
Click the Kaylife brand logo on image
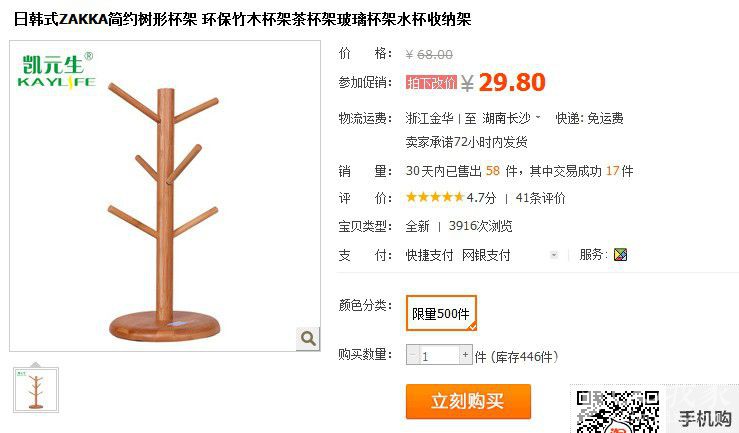[x=57, y=70]
